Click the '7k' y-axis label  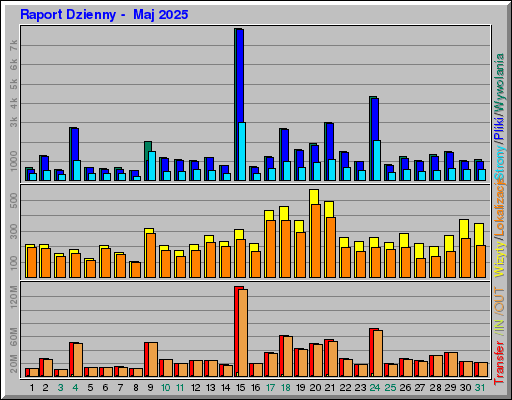click(14, 45)
